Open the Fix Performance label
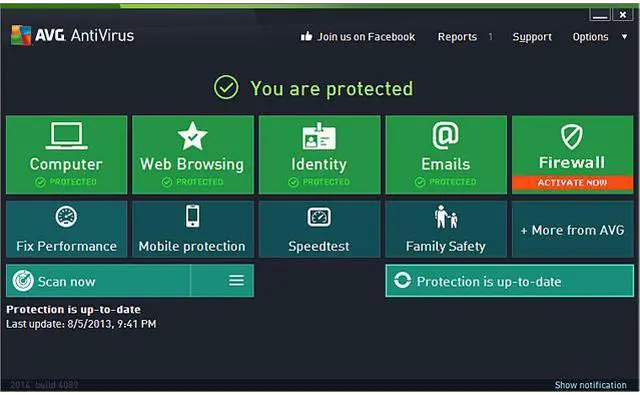The image size is (640, 395). coord(67,246)
